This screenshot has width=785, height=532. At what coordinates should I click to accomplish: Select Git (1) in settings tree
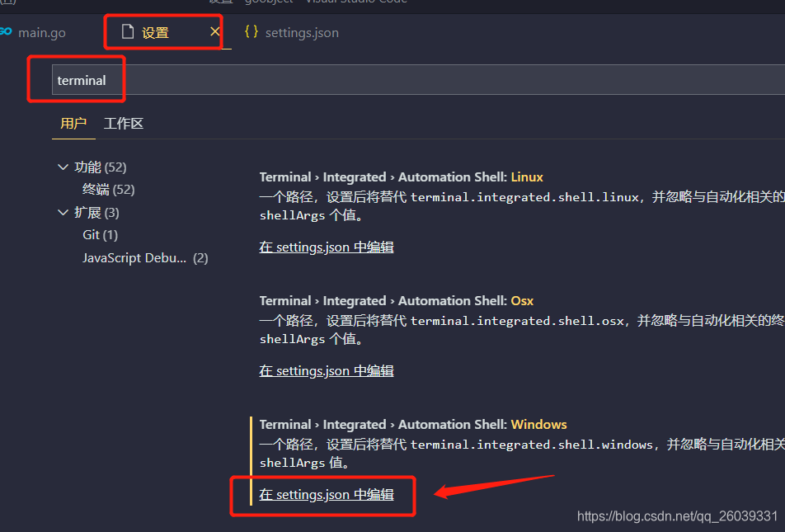pyautogui.click(x=100, y=235)
